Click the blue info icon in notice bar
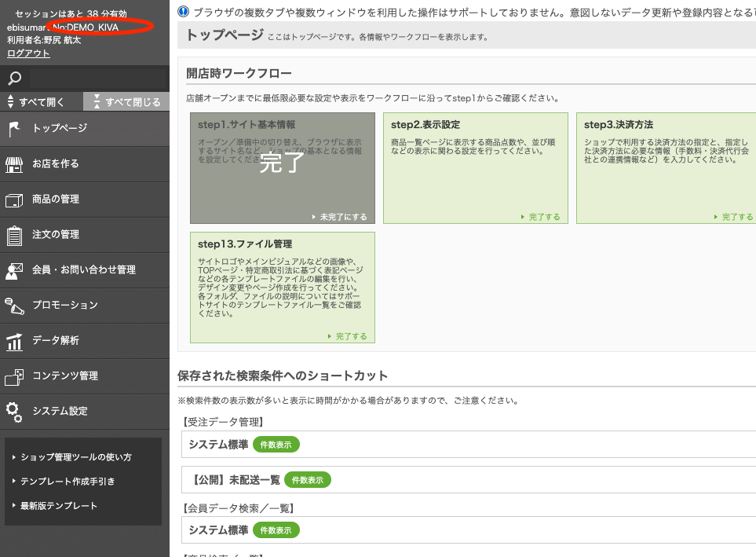This screenshot has width=756, height=557. coord(183,11)
